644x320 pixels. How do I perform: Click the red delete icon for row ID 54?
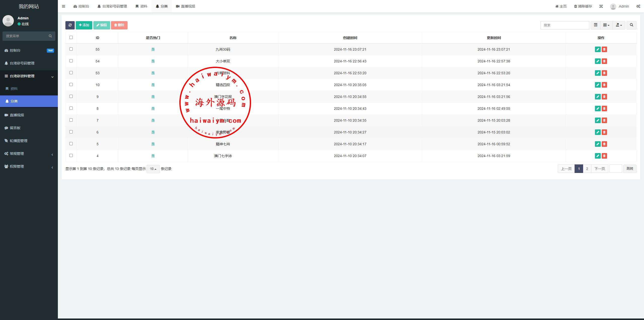click(x=604, y=61)
